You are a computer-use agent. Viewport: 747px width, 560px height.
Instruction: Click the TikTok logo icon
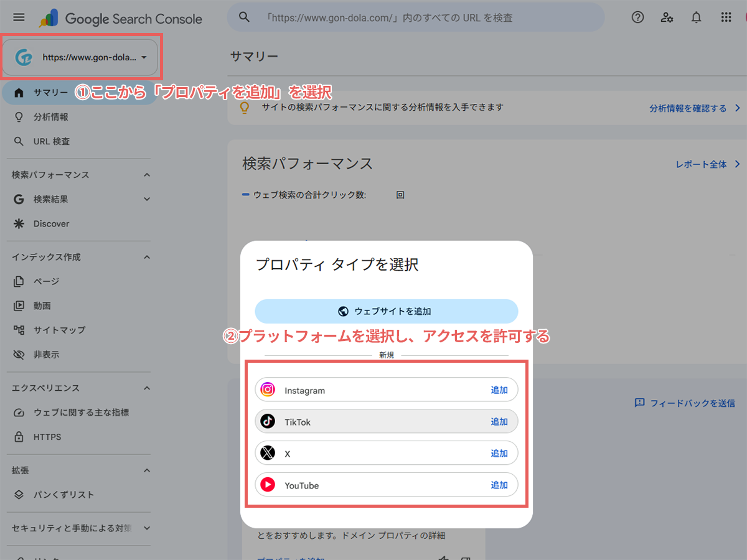click(x=268, y=421)
